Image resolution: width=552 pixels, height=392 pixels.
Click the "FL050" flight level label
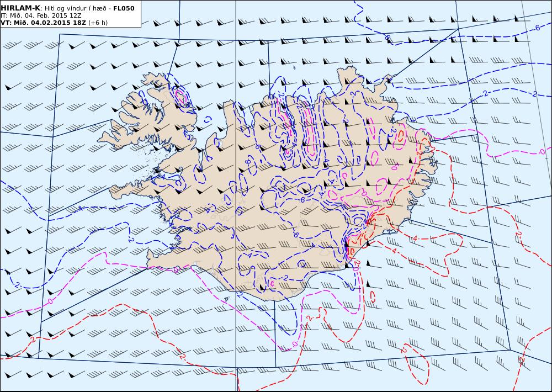[x=124, y=8]
